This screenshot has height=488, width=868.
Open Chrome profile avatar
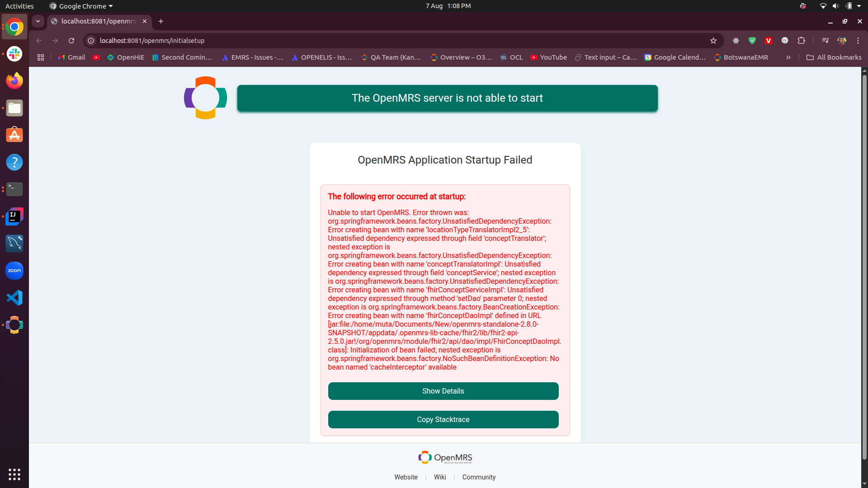pos(842,41)
